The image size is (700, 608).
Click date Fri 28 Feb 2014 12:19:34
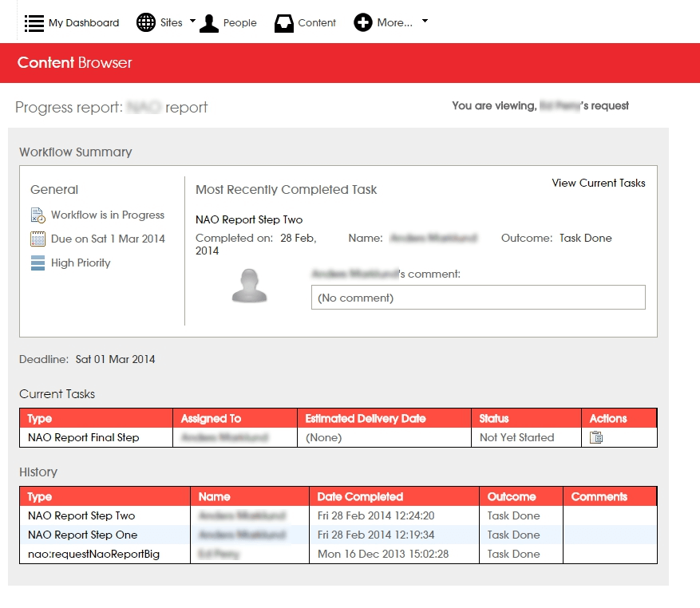[376, 535]
